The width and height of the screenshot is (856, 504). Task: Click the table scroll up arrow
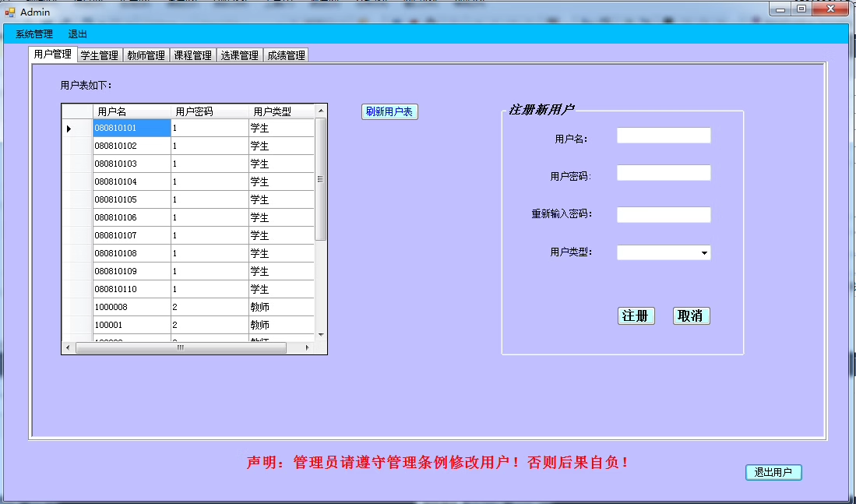point(321,111)
